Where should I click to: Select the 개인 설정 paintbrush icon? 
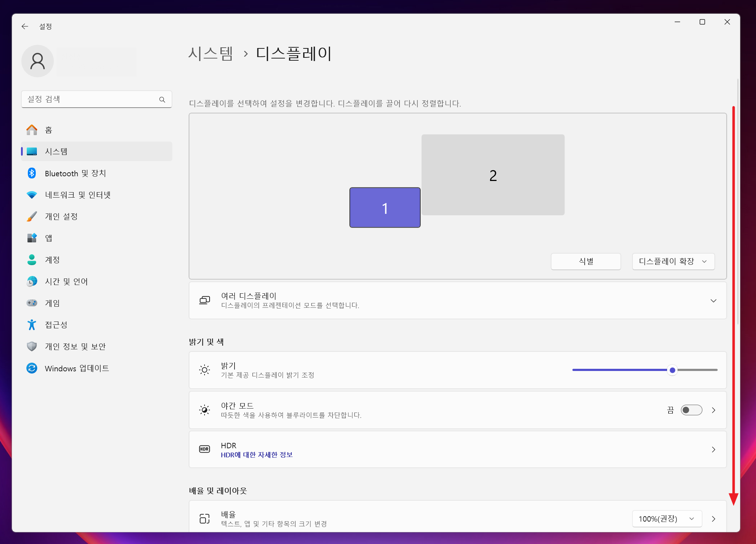pyautogui.click(x=32, y=217)
